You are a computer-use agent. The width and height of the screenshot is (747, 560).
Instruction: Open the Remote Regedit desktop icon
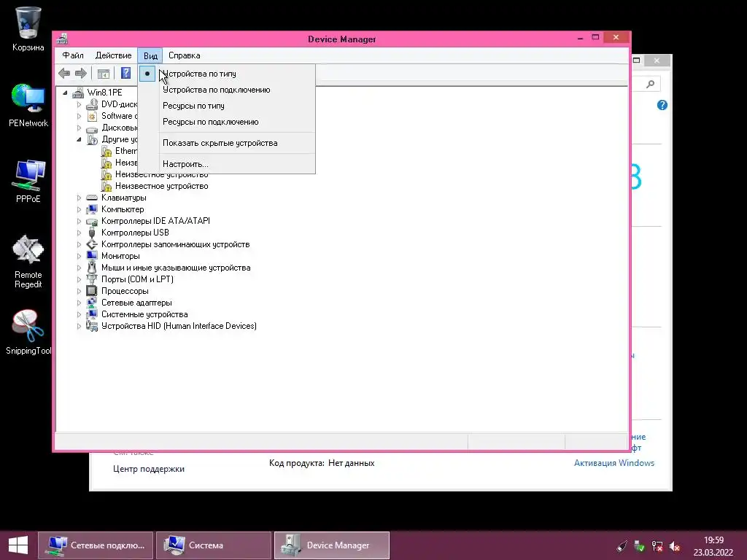(x=28, y=249)
